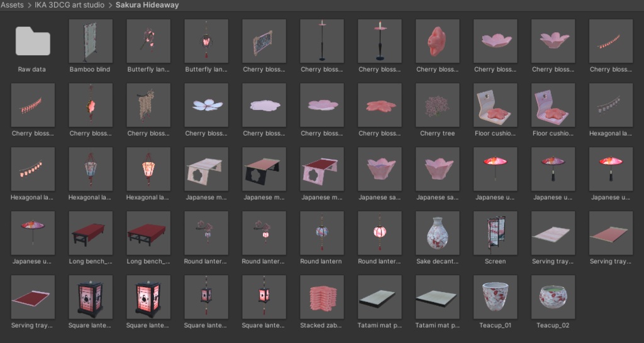Open the Raw data folder
The height and width of the screenshot is (343, 644).
pos(33,41)
